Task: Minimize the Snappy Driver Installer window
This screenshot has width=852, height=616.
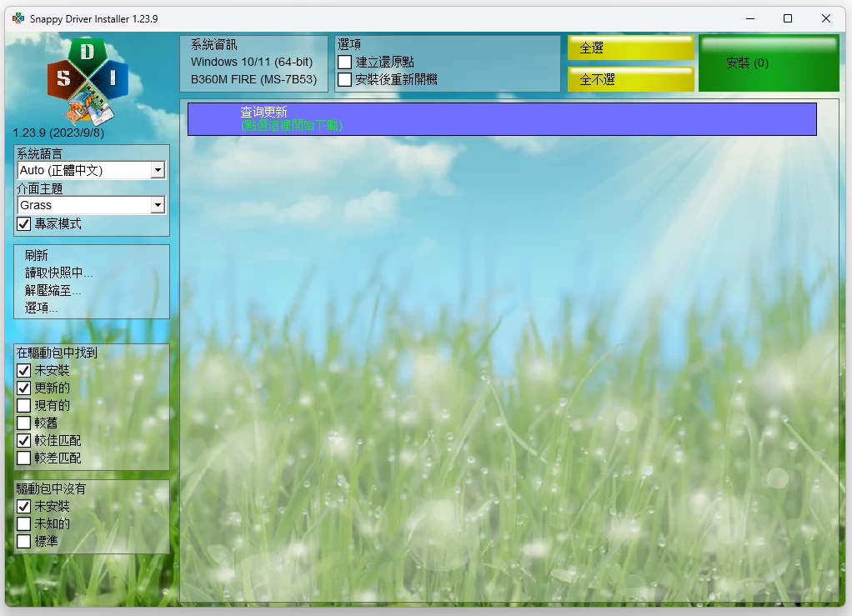Action: (749, 18)
